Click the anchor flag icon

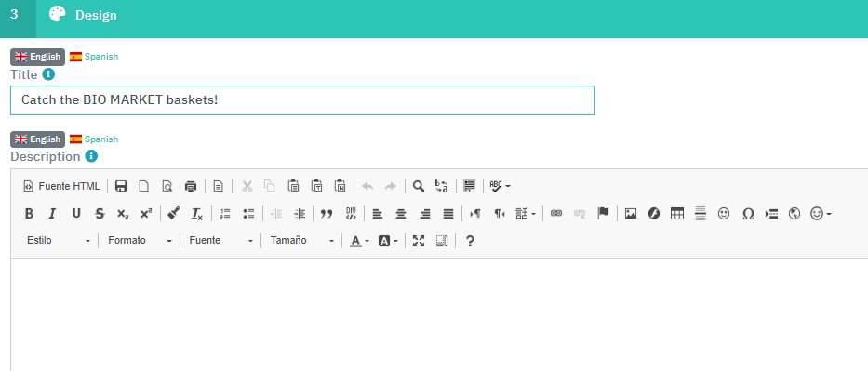(x=603, y=214)
